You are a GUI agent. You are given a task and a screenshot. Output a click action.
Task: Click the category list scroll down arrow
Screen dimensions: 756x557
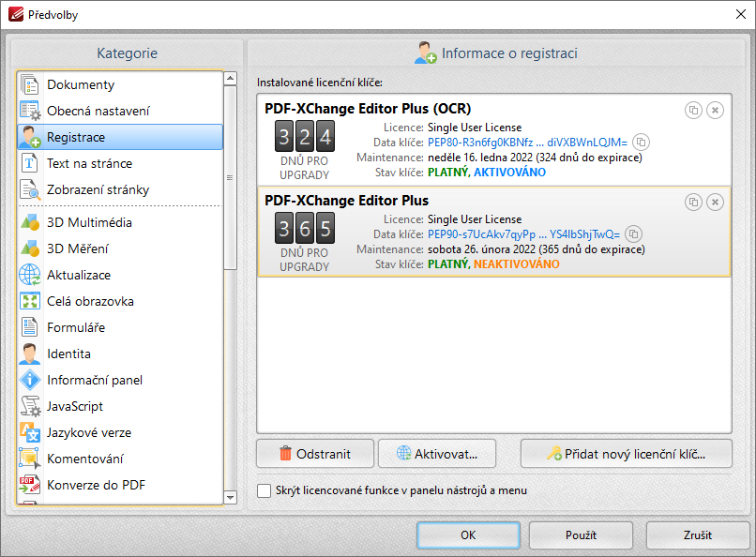[231, 497]
